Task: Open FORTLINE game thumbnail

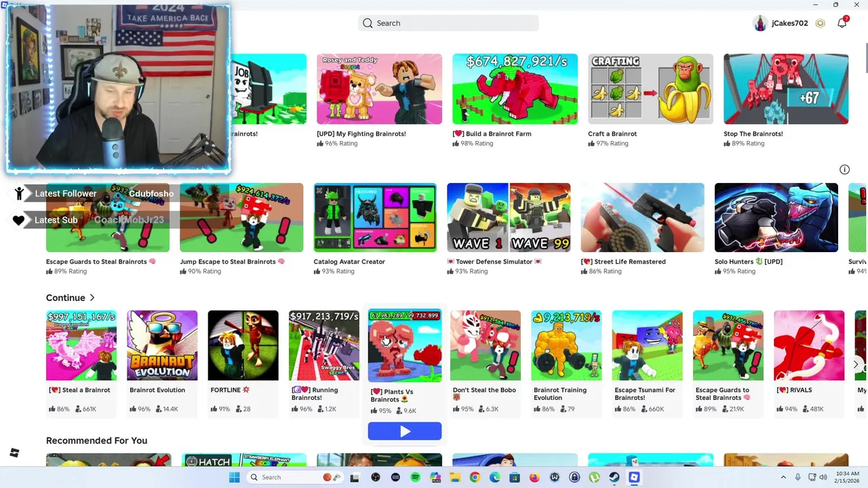Action: coord(243,346)
